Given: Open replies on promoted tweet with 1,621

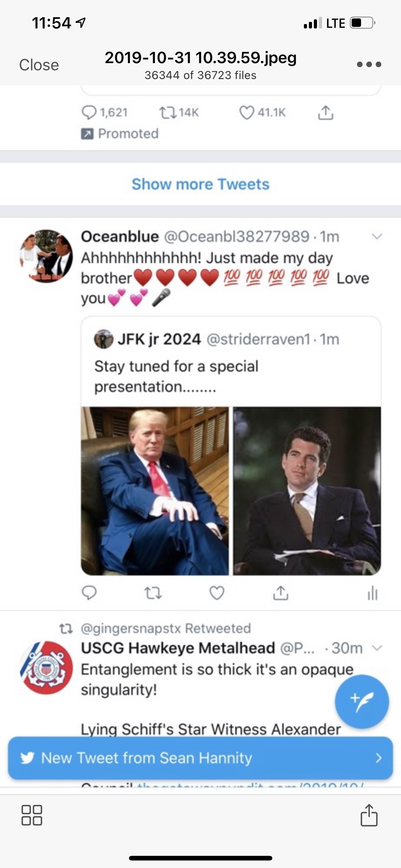Looking at the screenshot, I should 89,112.
